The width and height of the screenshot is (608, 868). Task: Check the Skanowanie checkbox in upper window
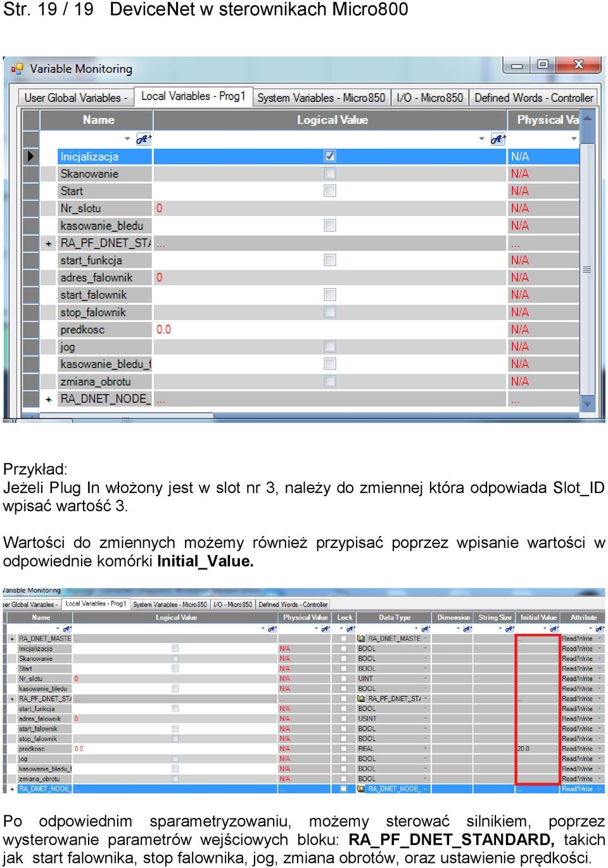330,174
